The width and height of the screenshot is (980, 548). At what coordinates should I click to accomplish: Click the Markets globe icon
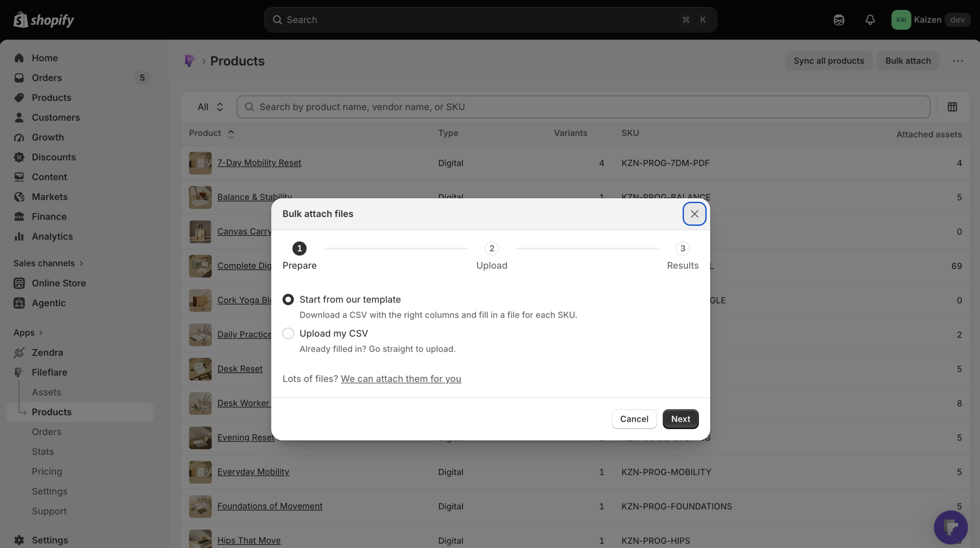(19, 197)
